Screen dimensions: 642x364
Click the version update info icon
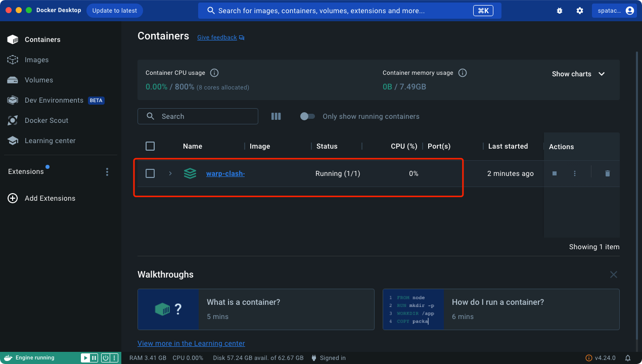click(589, 358)
